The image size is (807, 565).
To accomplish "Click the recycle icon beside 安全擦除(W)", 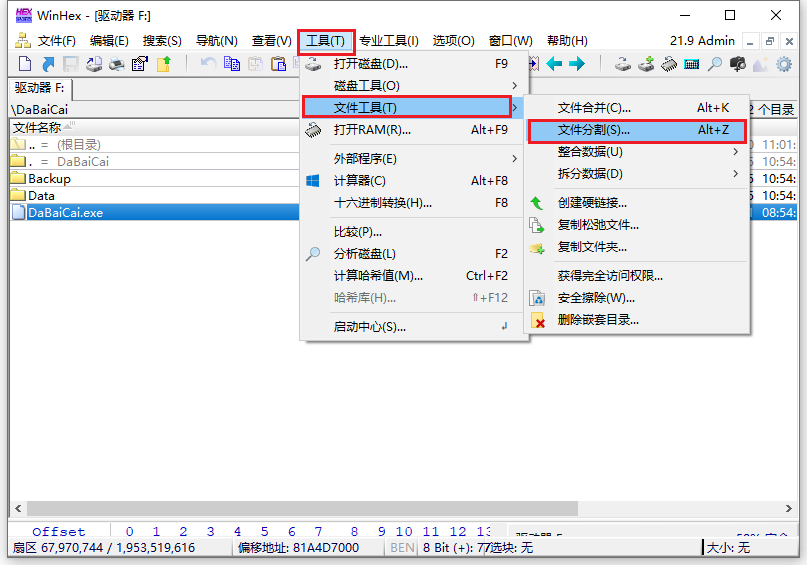I will pos(537,298).
